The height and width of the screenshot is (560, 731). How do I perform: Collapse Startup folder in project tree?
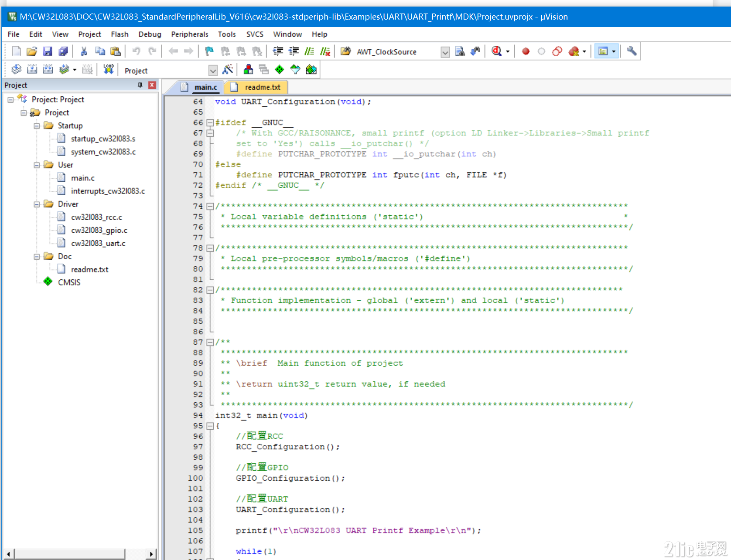click(x=37, y=126)
